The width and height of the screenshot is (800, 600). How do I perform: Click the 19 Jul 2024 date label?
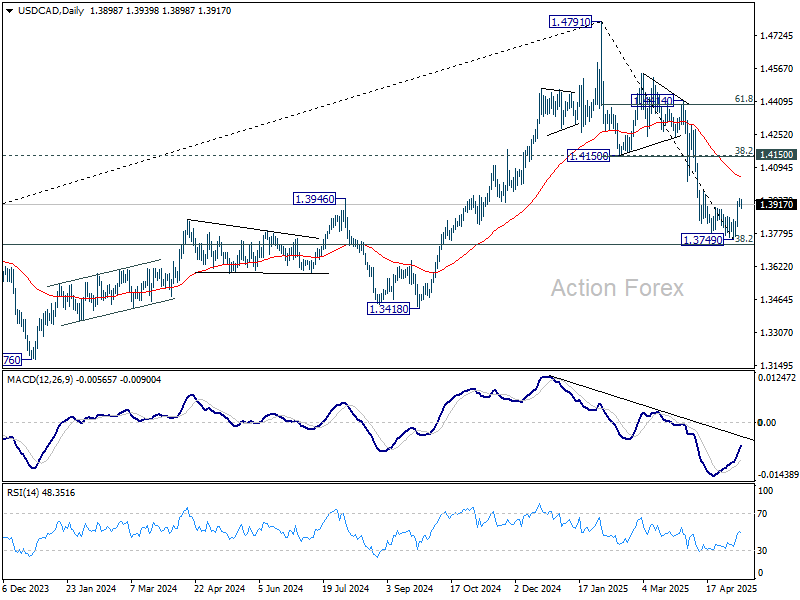(x=345, y=589)
